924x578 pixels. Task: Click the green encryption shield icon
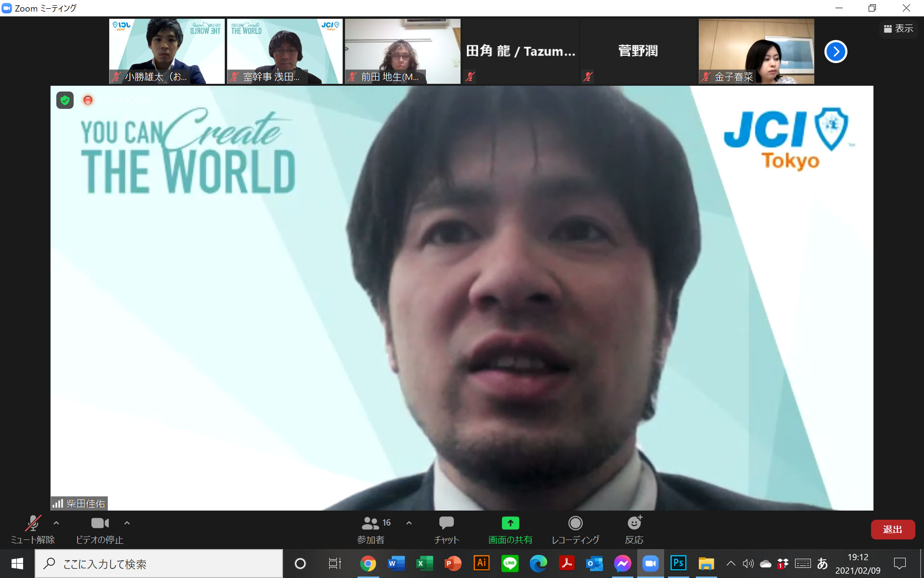[x=65, y=100]
